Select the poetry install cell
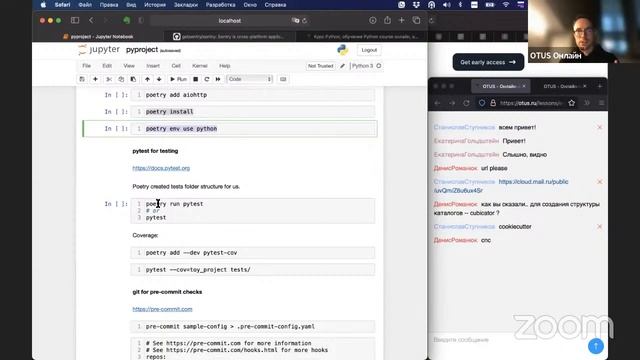 point(253,111)
